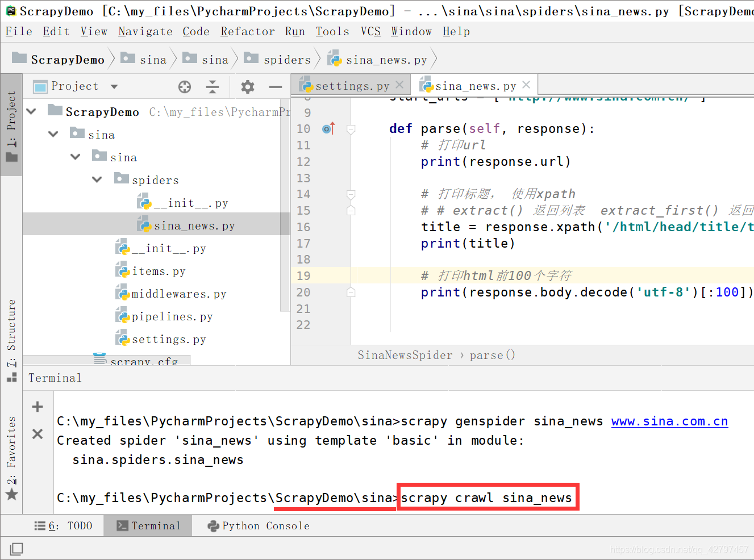This screenshot has height=560, width=754.
Task: Open the File menu
Action: pyautogui.click(x=19, y=32)
